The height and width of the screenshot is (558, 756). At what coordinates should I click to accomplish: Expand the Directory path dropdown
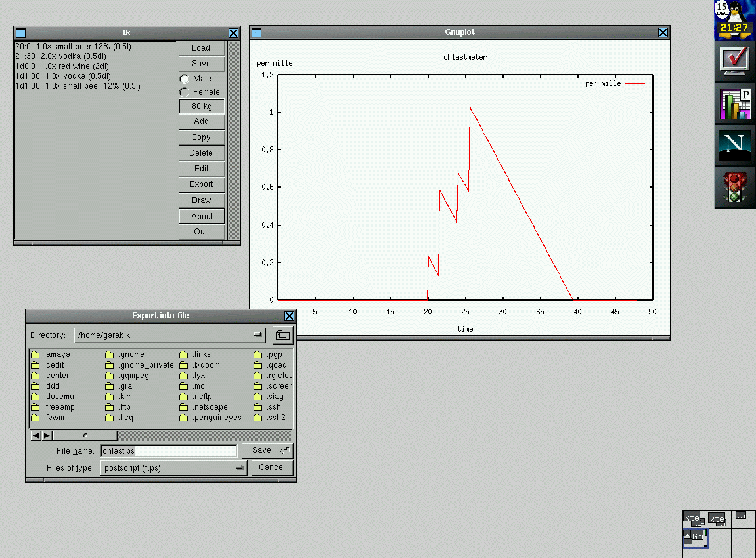[x=258, y=335]
